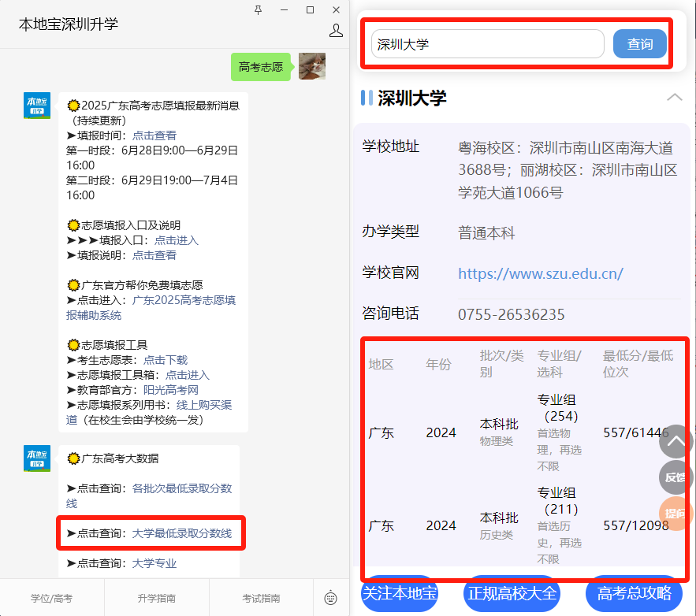This screenshot has width=696, height=616.
Task: Open 大学最低录取分数线 link
Action: point(182,533)
